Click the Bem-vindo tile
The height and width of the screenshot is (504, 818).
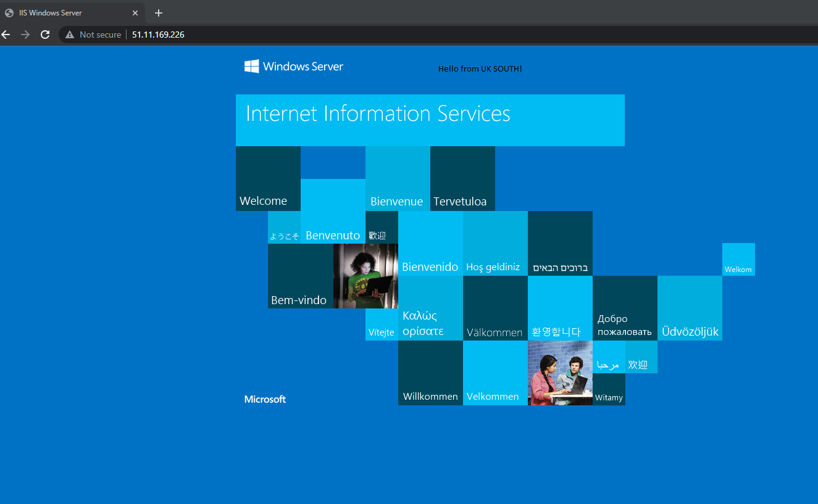pos(301,276)
